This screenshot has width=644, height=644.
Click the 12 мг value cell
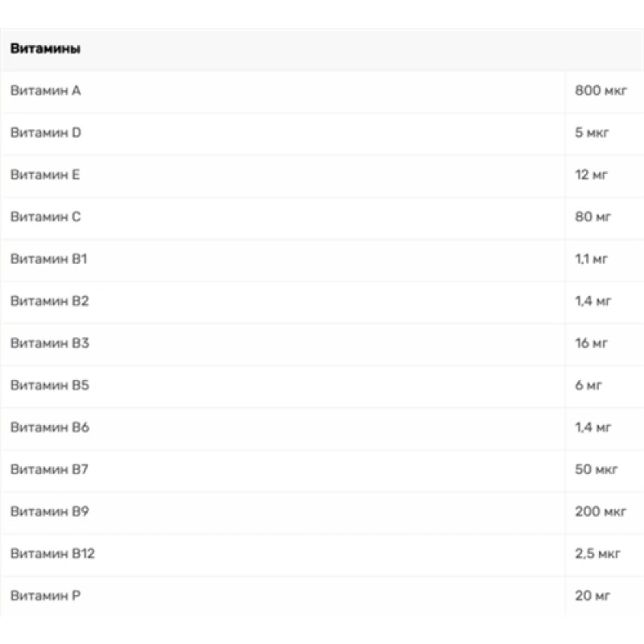click(x=592, y=175)
